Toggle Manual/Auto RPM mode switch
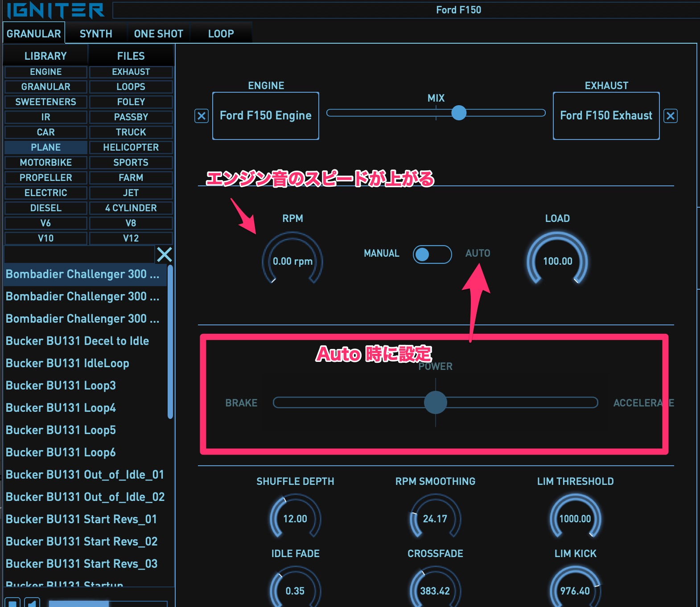This screenshot has height=607, width=700. [x=432, y=254]
